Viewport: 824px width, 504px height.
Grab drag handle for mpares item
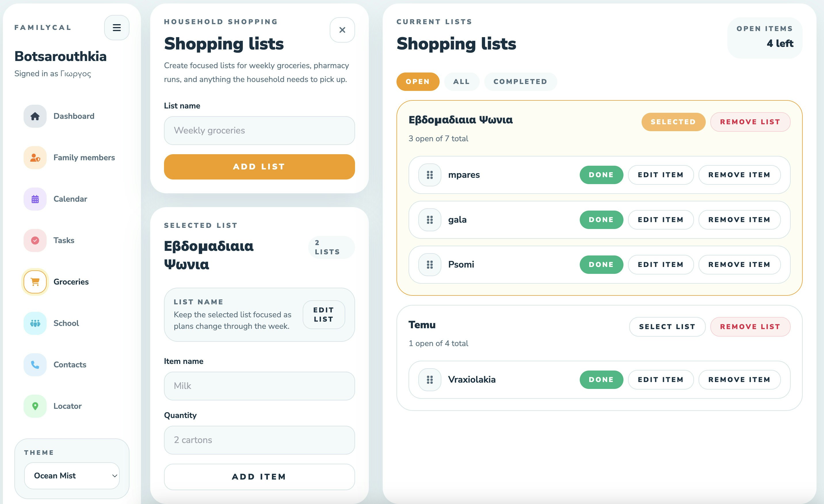[x=430, y=175]
